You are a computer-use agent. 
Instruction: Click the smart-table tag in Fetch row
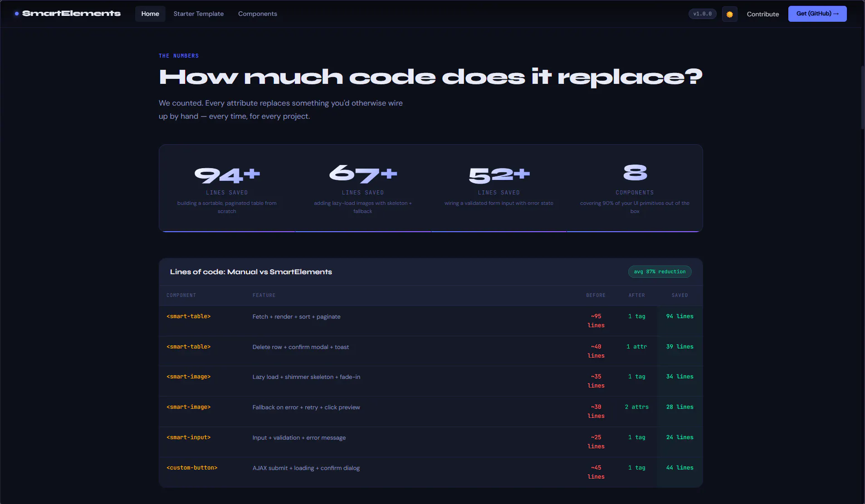coord(189,316)
